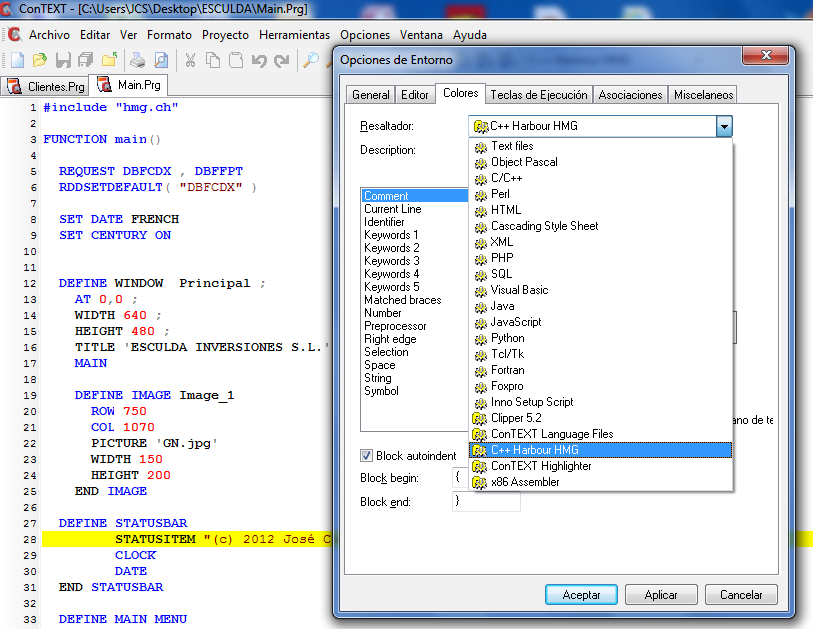
Task: Switch to the Asociaciones tab
Action: [x=630, y=95]
